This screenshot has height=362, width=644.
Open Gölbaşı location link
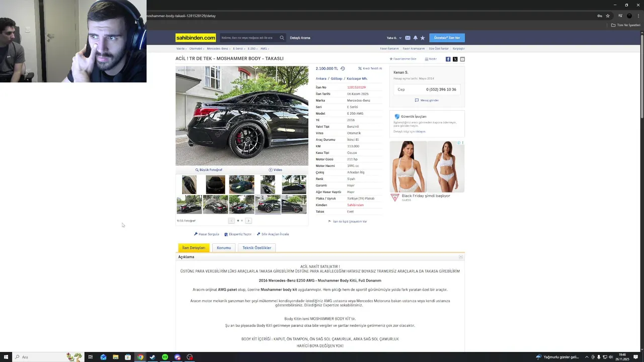[x=337, y=78]
